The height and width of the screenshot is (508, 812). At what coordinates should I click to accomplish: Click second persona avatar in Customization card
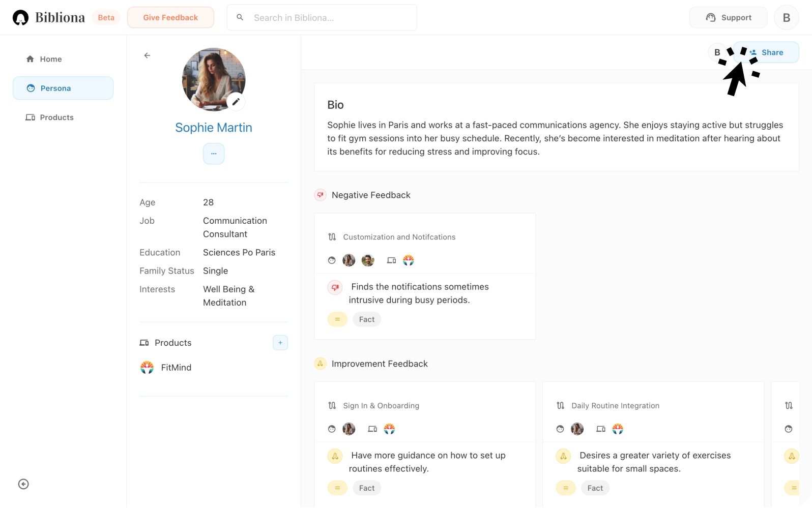point(368,260)
